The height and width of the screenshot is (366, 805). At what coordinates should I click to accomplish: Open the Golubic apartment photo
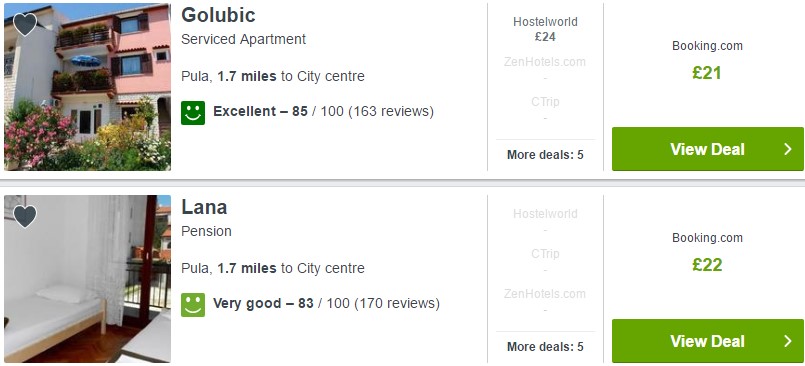[87, 87]
